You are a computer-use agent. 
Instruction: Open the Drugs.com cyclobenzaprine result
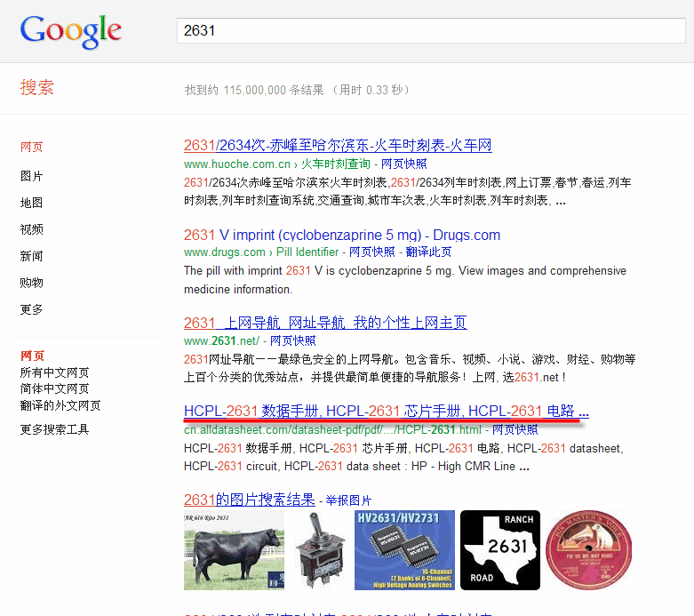tap(342, 235)
